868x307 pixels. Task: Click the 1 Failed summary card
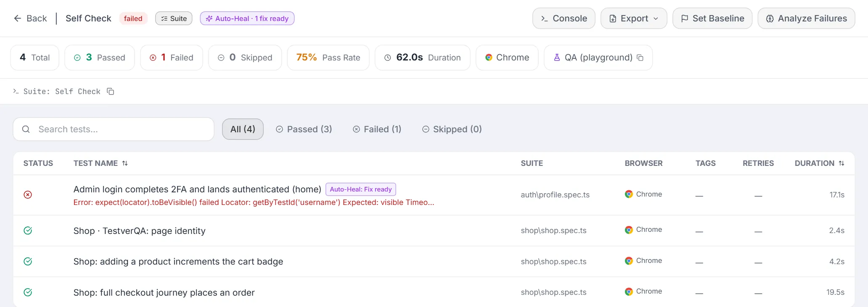point(172,58)
